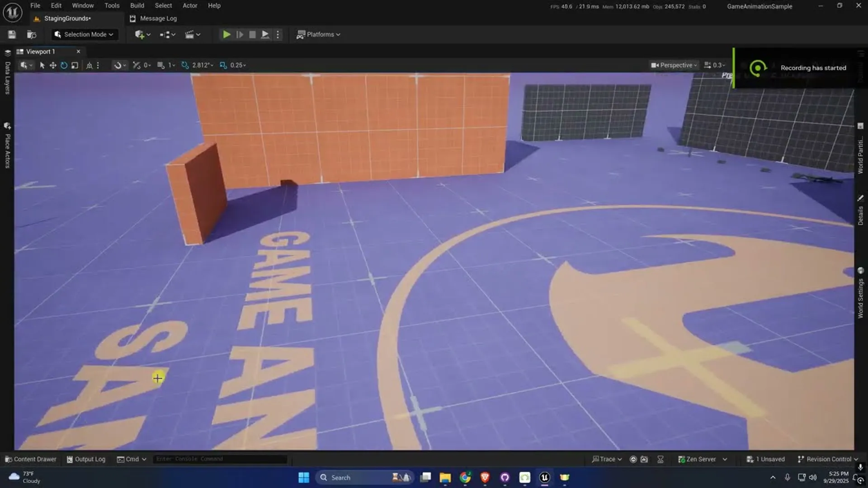Open the Edit menu

pos(56,5)
